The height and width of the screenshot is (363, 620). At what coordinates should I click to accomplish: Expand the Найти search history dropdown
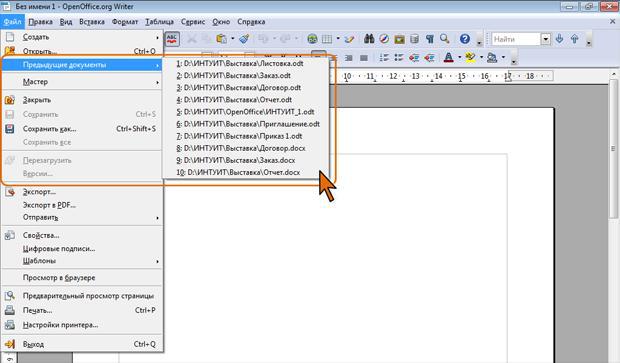pos(546,39)
